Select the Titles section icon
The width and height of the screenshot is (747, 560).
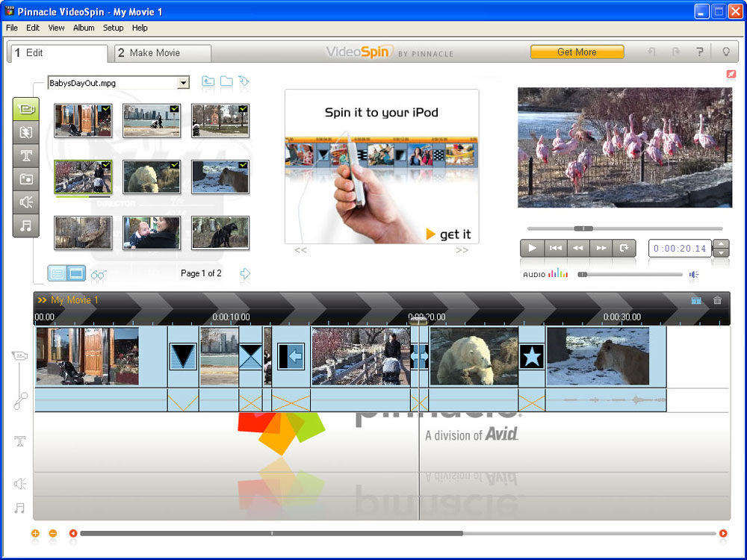(26, 155)
